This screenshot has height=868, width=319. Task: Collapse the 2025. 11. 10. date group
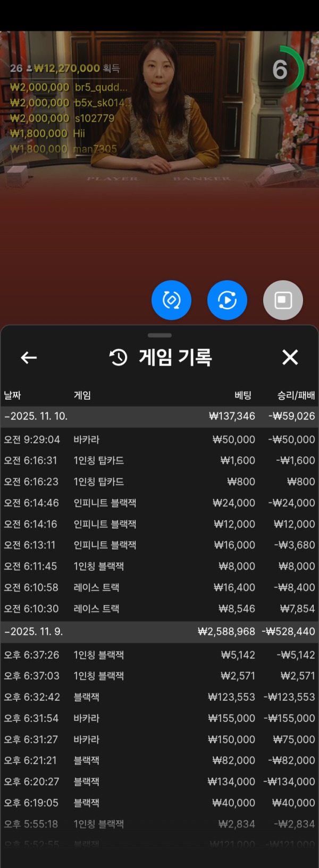coord(159,417)
